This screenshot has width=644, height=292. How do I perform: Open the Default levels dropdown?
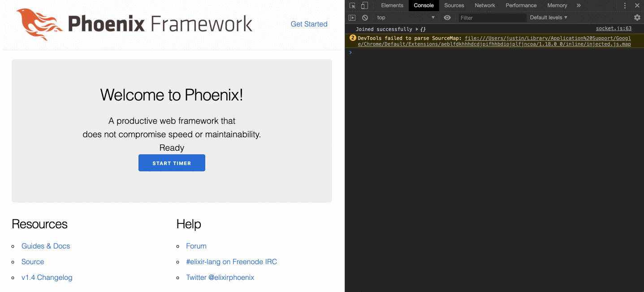pyautogui.click(x=549, y=17)
